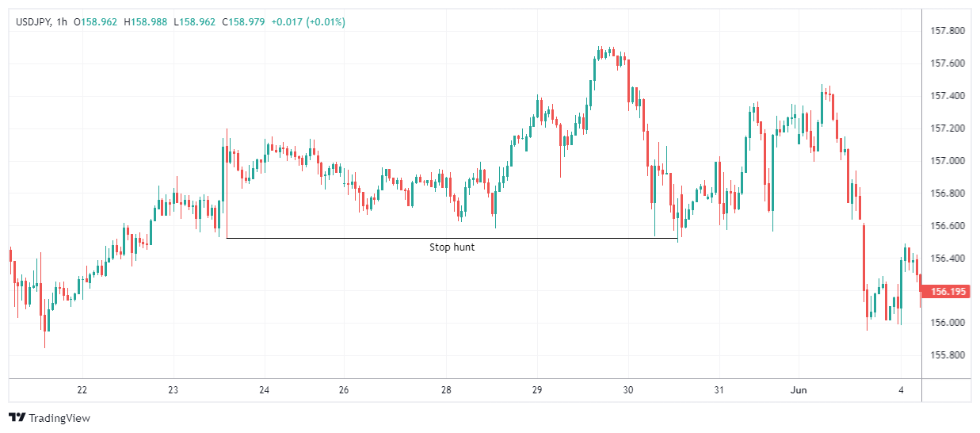
Task: Click the close price value C158.979
Action: tap(244, 22)
